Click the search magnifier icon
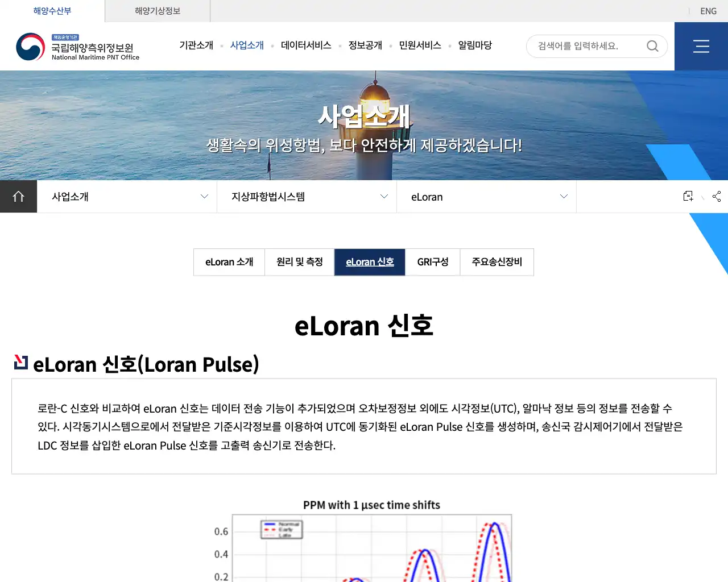This screenshot has width=728, height=582. 652,46
